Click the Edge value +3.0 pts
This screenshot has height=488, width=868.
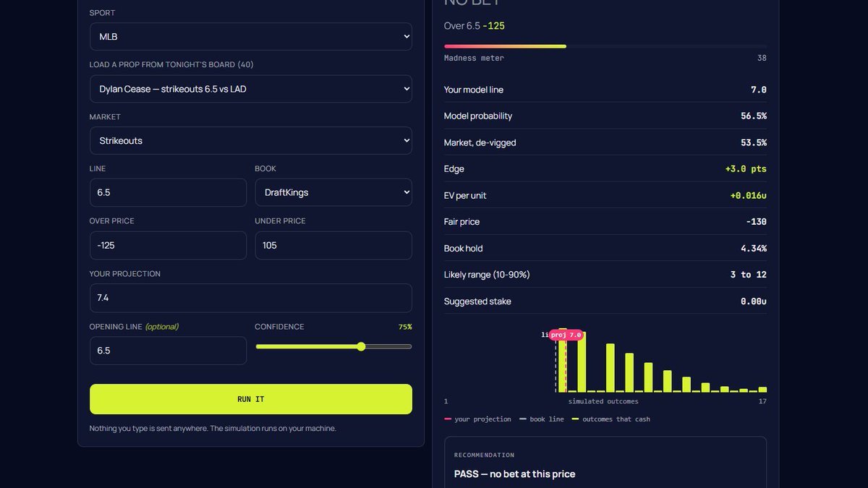pyautogui.click(x=746, y=168)
